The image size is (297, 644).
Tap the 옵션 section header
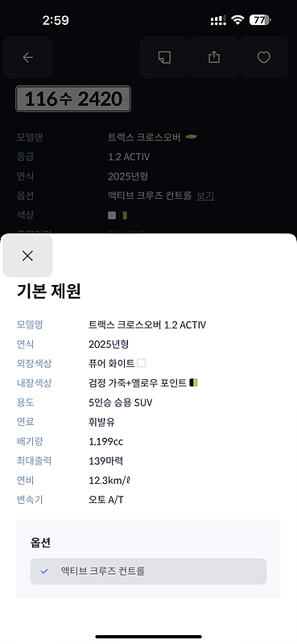pyautogui.click(x=40, y=543)
